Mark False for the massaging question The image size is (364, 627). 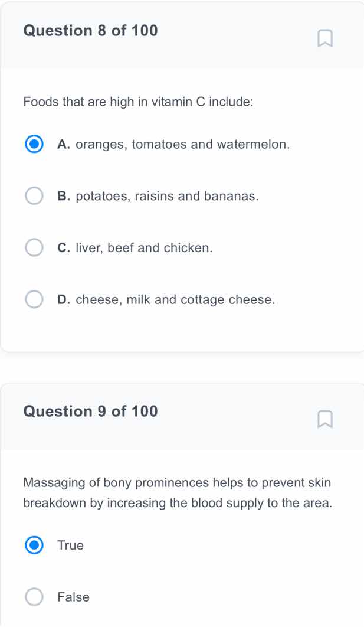pyautogui.click(x=34, y=597)
